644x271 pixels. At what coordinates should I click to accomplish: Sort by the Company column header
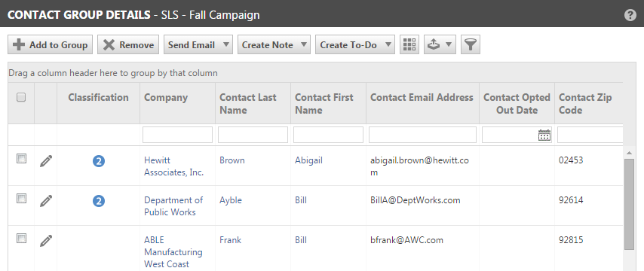(x=166, y=98)
